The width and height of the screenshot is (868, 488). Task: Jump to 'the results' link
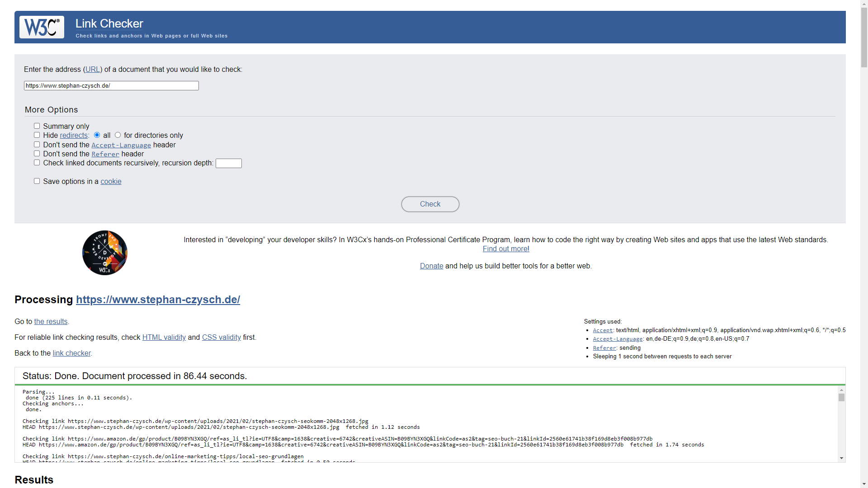(x=51, y=322)
